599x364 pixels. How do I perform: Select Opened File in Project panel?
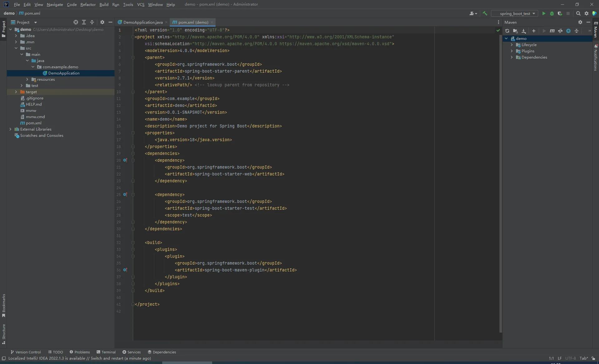coord(76,22)
